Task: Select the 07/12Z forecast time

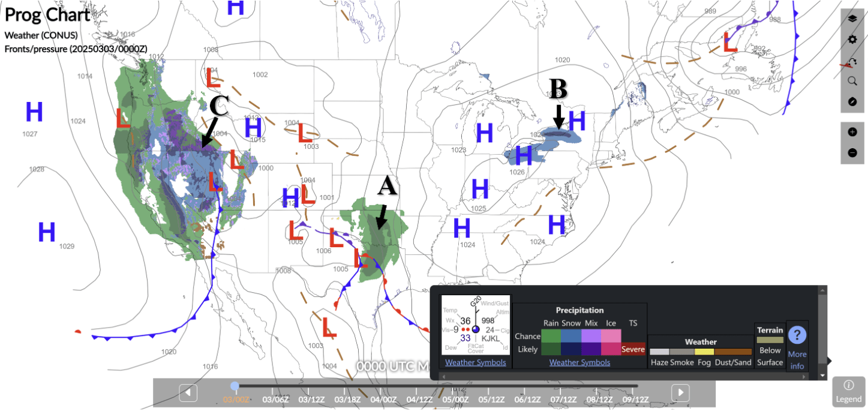Action: [x=564, y=399]
